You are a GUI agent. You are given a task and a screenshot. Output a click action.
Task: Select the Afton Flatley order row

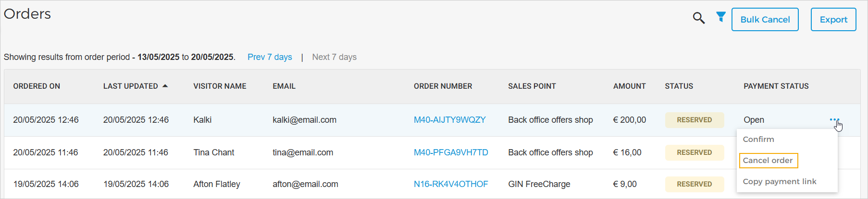point(216,184)
